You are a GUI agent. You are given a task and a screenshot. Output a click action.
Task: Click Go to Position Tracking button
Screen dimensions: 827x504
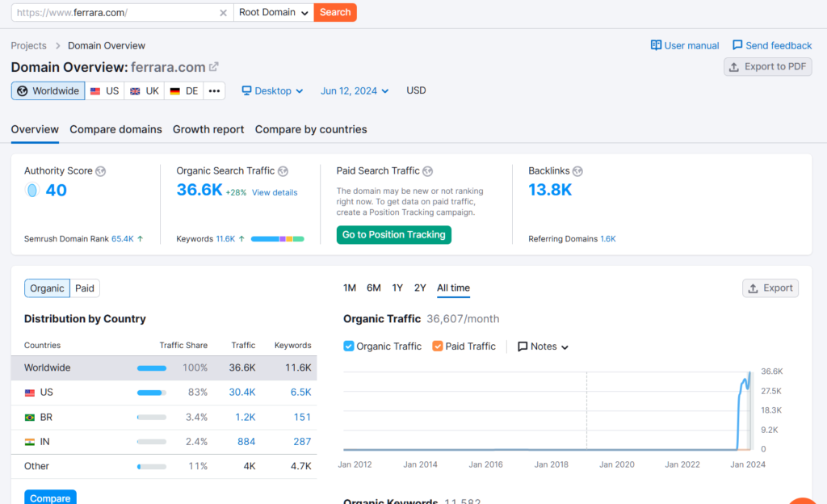(394, 234)
